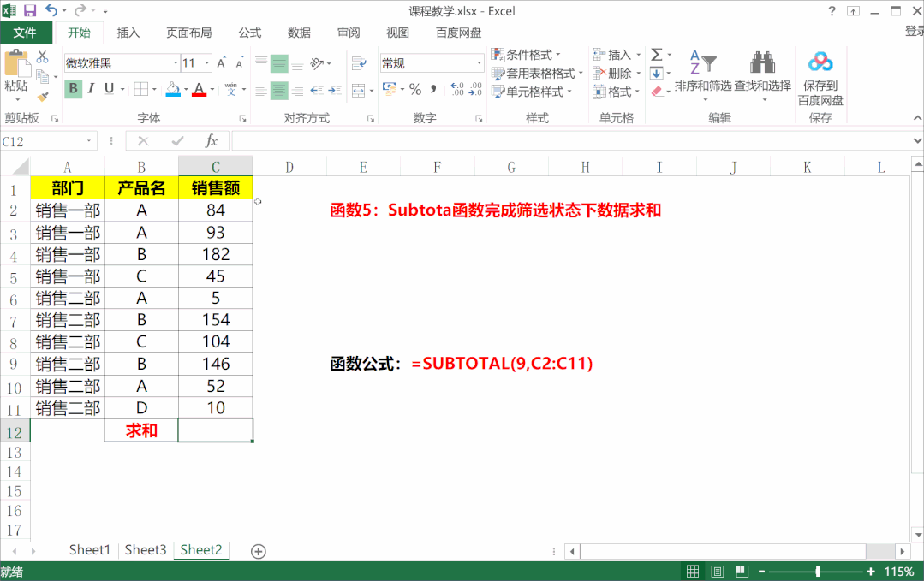Click the Wrap Text icon

359,63
